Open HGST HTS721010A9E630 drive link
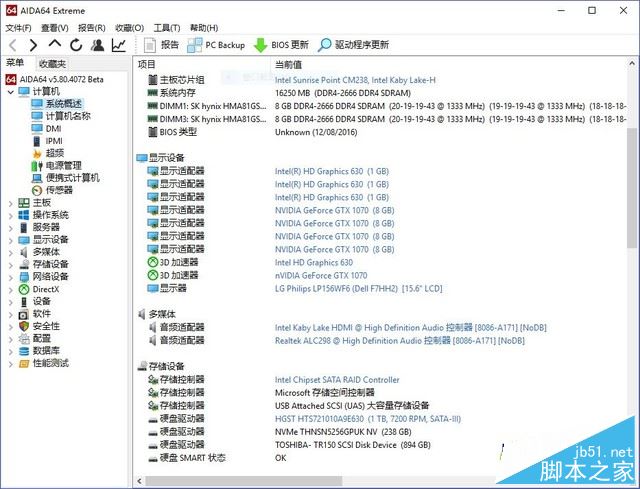The width and height of the screenshot is (640, 489). pyautogui.click(x=368, y=419)
